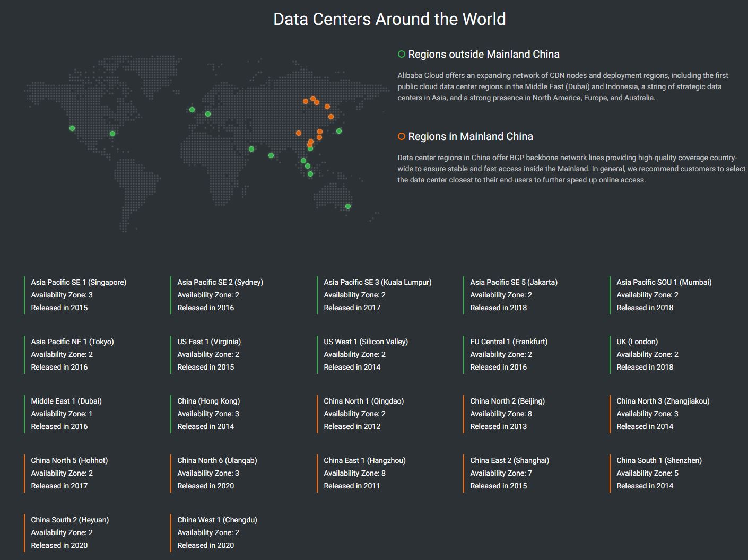Viewport: 748px width, 560px height.
Task: Click Middle East 1 (Dubai) title
Action: 66,401
